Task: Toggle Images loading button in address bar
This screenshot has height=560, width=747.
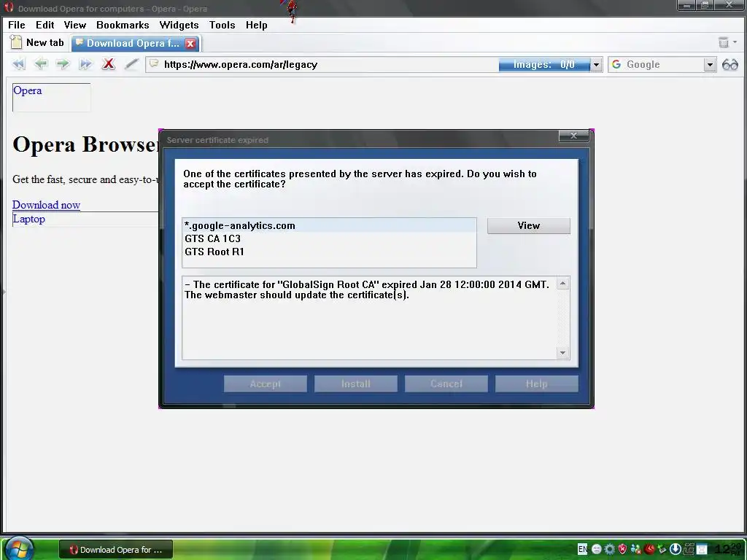Action: (544, 64)
